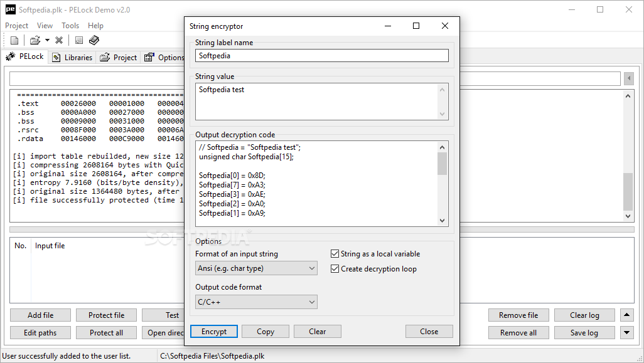Image resolution: width=644 pixels, height=363 pixels.
Task: Click the collapse arrow beside the top path field
Action: pos(629,78)
